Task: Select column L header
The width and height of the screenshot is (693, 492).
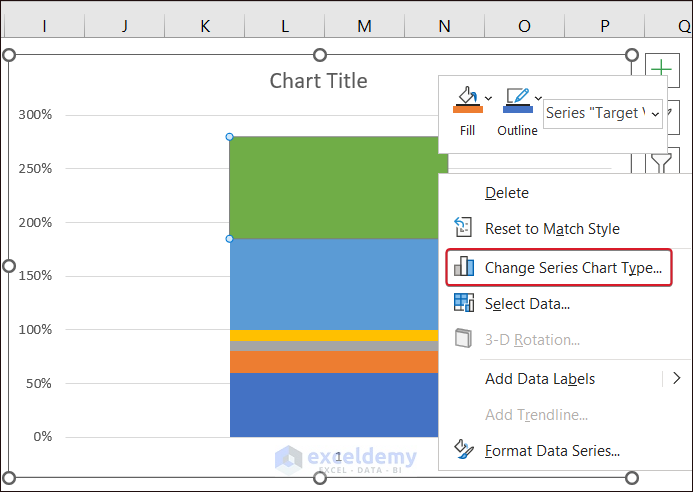Action: [285, 26]
